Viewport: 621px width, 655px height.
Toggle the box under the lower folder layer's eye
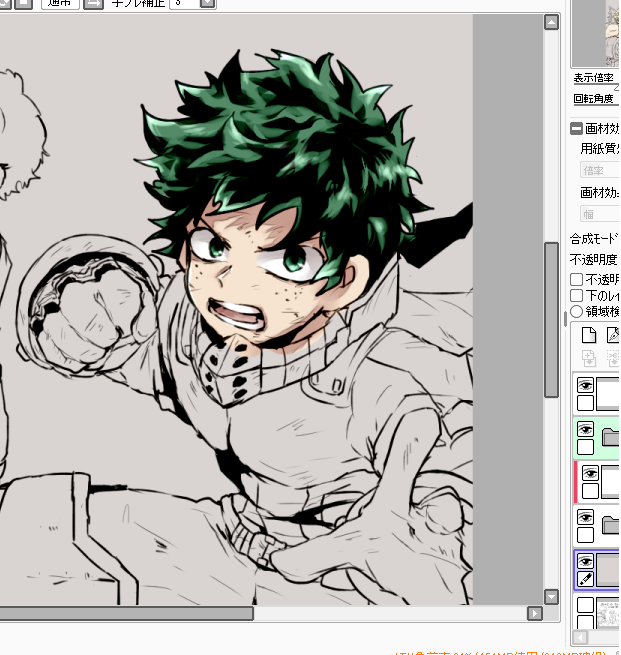(585, 535)
